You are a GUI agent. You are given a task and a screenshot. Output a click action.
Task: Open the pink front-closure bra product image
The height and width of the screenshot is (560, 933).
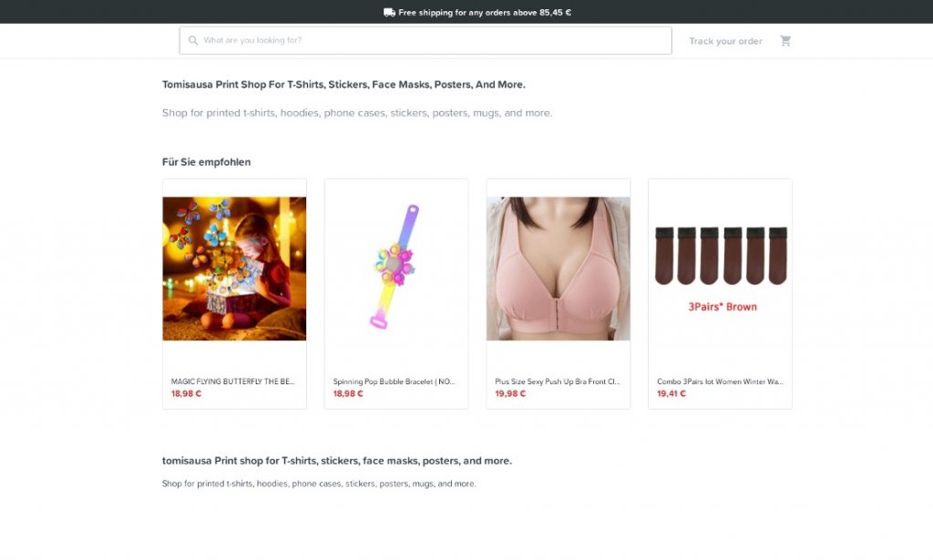coord(558,269)
